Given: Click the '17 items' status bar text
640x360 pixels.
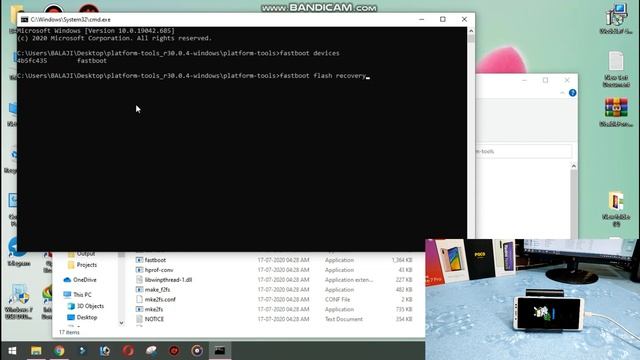Looking at the screenshot, I should point(69,332).
